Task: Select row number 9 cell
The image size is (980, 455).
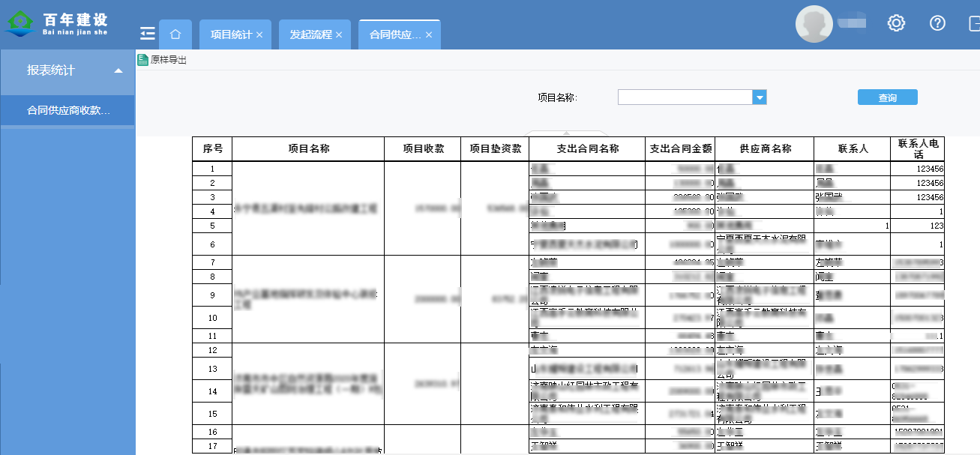Action: tap(212, 295)
